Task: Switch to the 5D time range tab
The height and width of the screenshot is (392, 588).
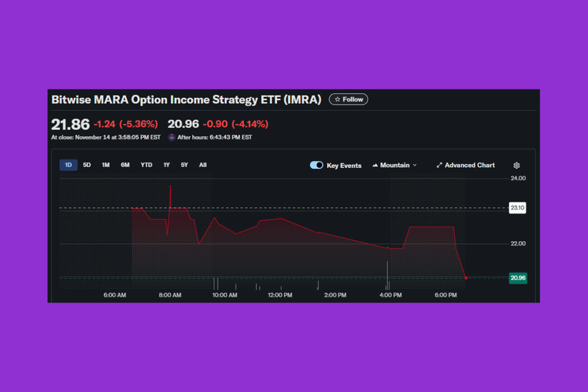Action: tap(87, 165)
